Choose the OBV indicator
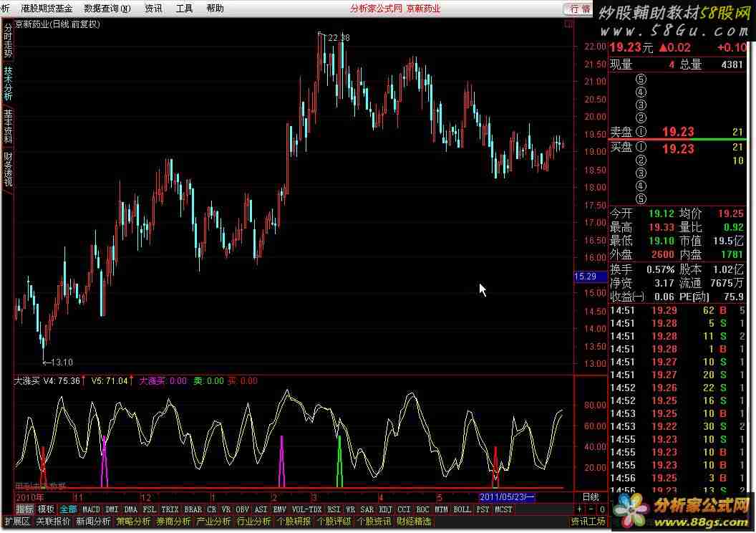This screenshot has height=533, width=756. [243, 509]
